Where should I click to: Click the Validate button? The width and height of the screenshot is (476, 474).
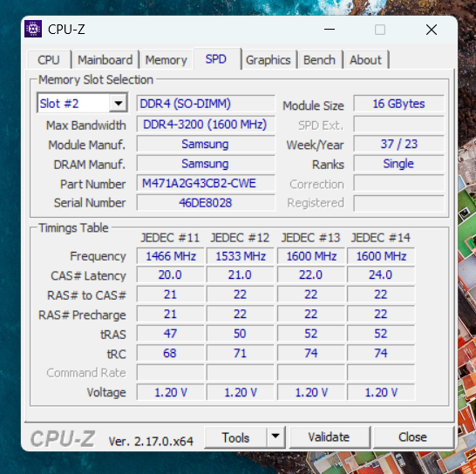point(330,437)
